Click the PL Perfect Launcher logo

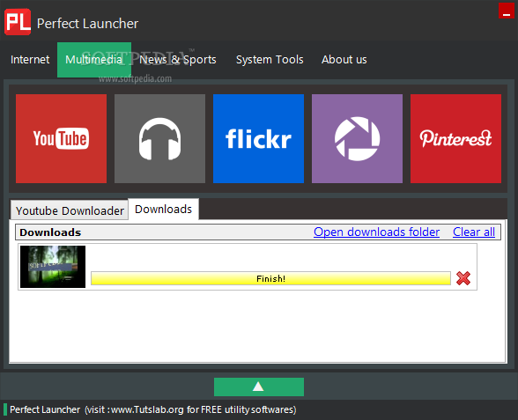[18, 22]
